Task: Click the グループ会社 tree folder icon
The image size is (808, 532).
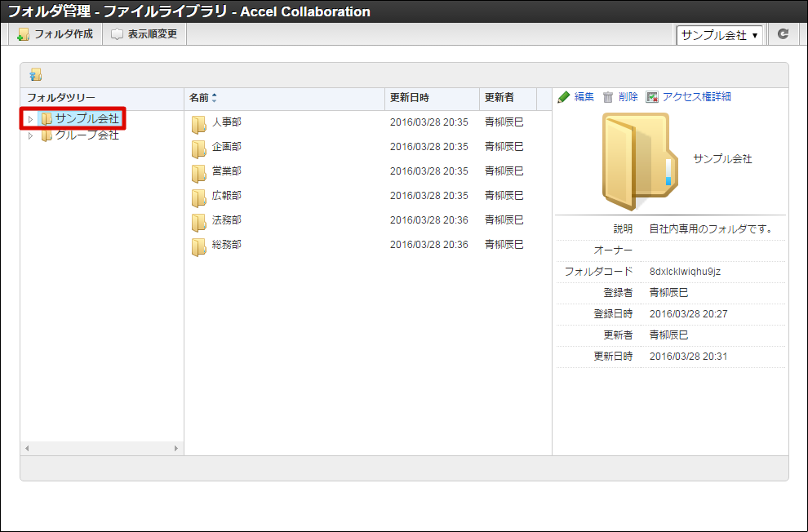Action: tap(47, 135)
